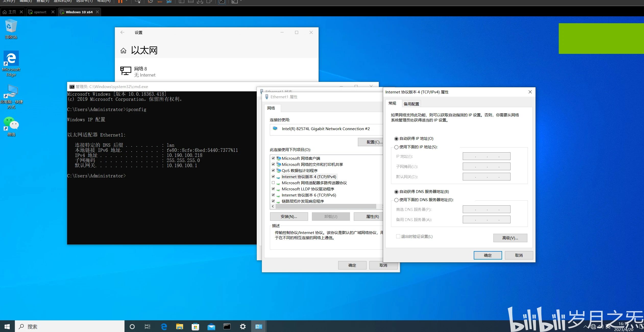Image resolution: width=644 pixels, height=332 pixels.
Task: Open Settings gear on the taskbar
Action: [243, 326]
